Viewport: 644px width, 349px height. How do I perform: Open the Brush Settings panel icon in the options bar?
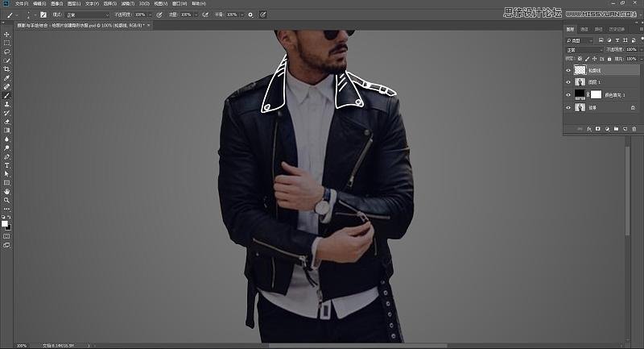coord(43,15)
